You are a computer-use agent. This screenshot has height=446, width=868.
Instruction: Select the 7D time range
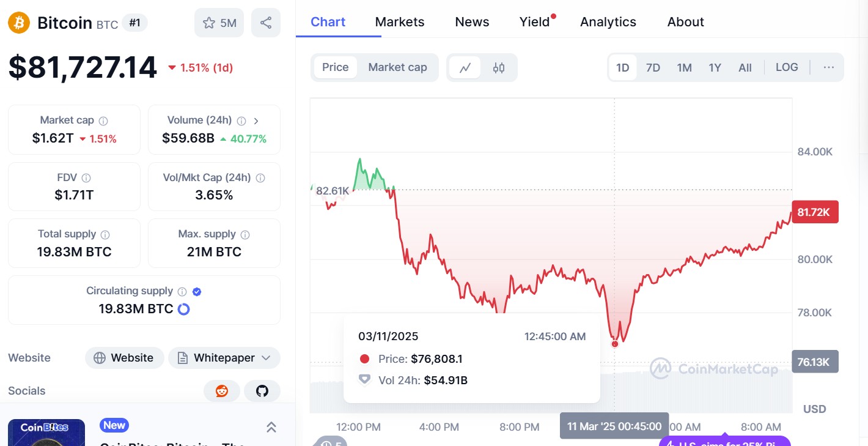pyautogui.click(x=653, y=68)
